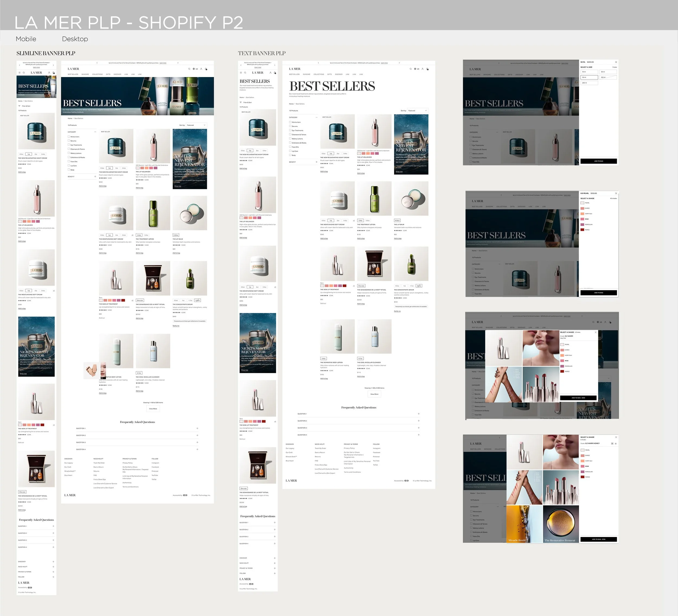This screenshot has width=678, height=616.
Task: Open Sort by Featured dropdown in slimline desktop
Action: pyautogui.click(x=196, y=125)
